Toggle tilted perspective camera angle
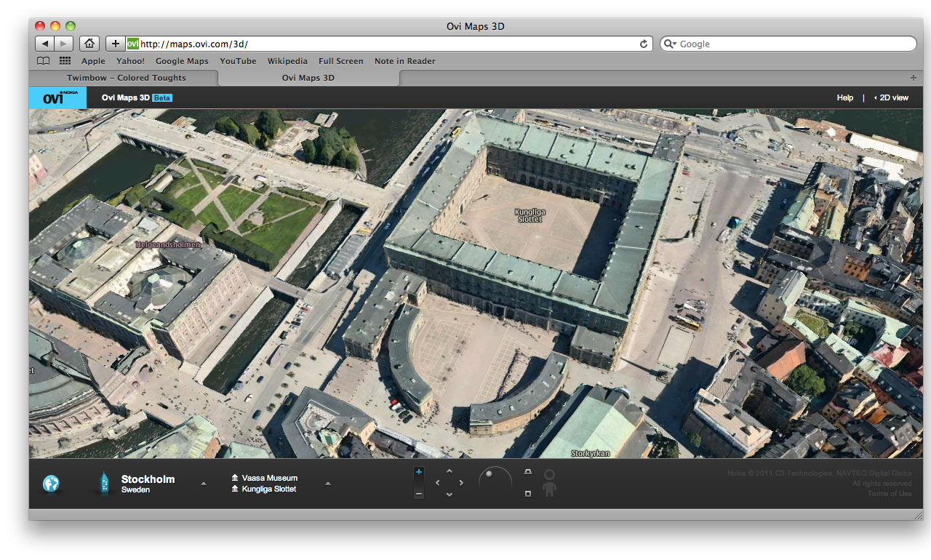 [528, 472]
